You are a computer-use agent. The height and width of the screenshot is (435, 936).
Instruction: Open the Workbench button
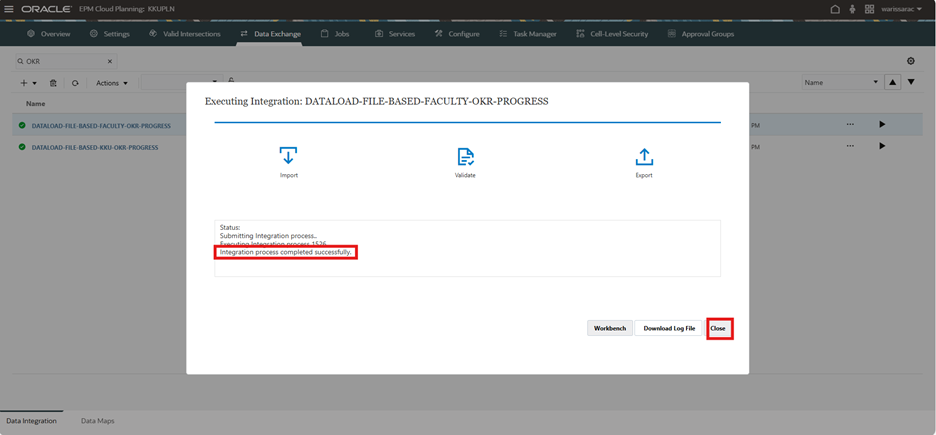[610, 328]
